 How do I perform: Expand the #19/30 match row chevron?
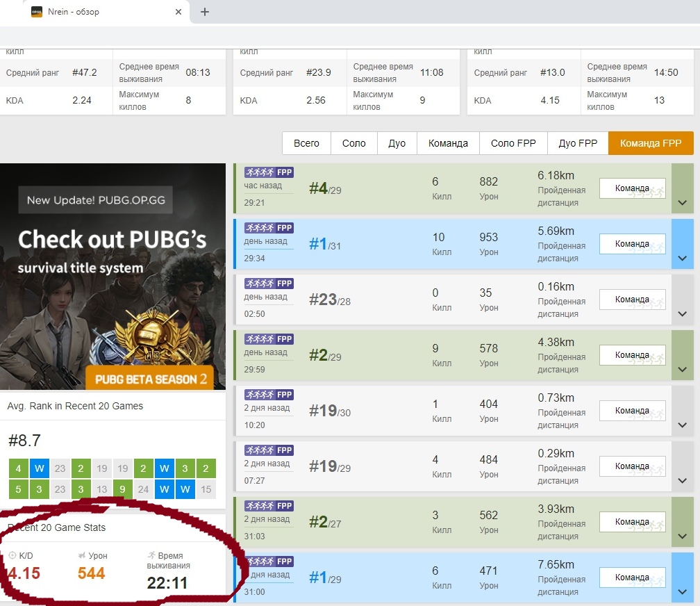tap(682, 425)
